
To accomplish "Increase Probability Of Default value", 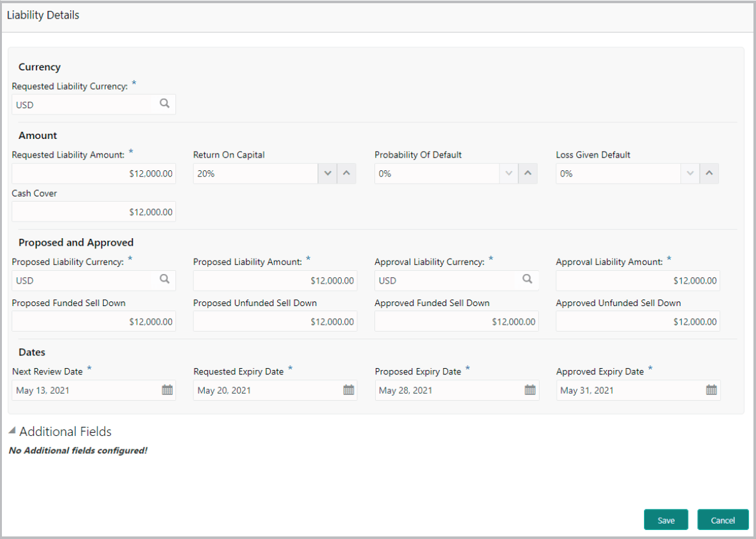I will [528, 173].
